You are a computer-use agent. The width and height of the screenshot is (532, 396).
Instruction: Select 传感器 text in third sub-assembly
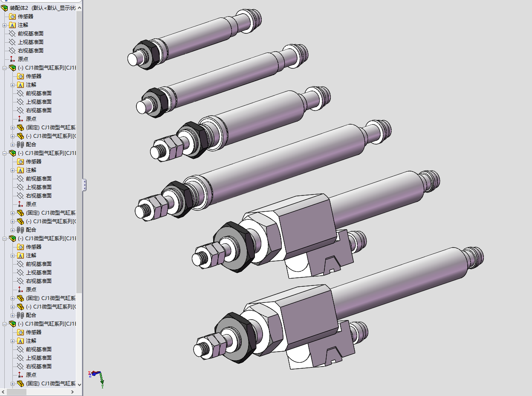point(34,247)
